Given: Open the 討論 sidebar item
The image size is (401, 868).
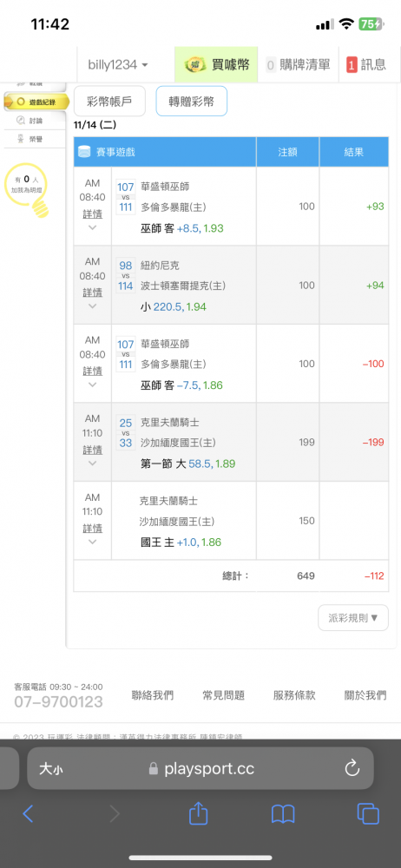Looking at the screenshot, I should click(x=36, y=121).
